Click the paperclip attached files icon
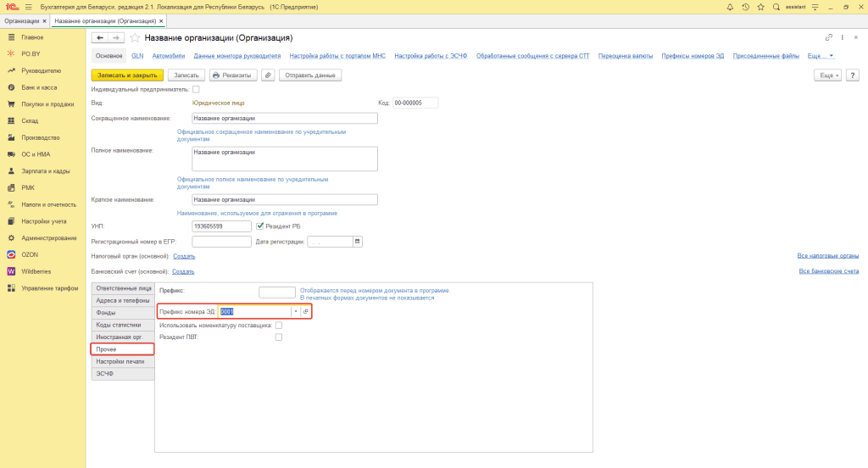The width and height of the screenshot is (868, 468). point(268,75)
